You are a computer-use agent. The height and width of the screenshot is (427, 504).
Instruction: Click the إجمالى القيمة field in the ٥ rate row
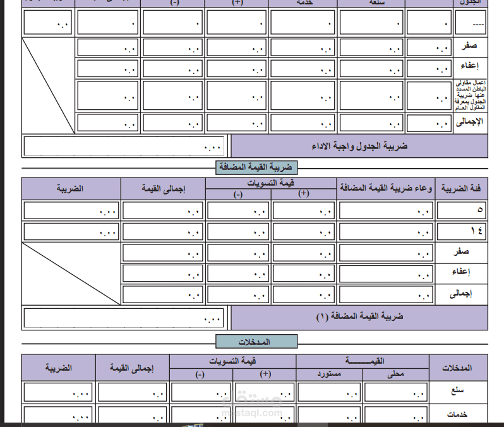[163, 210]
